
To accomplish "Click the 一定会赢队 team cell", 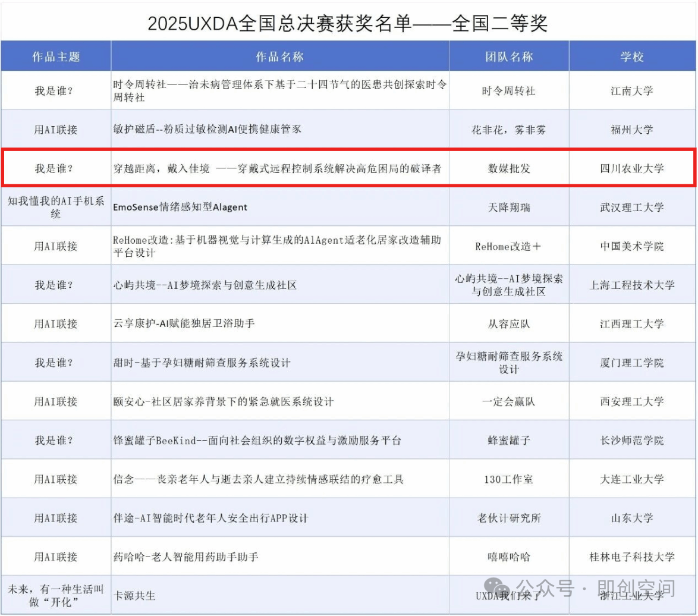I will point(509,402).
